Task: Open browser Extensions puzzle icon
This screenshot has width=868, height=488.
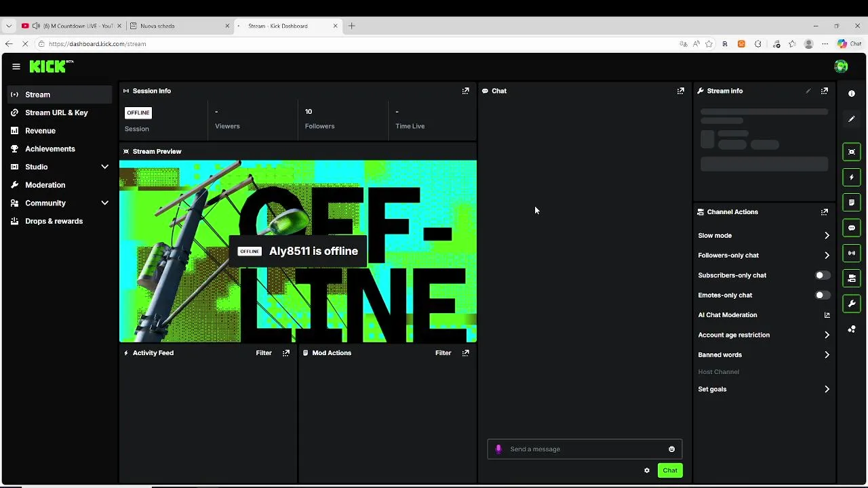Action: click(757, 44)
